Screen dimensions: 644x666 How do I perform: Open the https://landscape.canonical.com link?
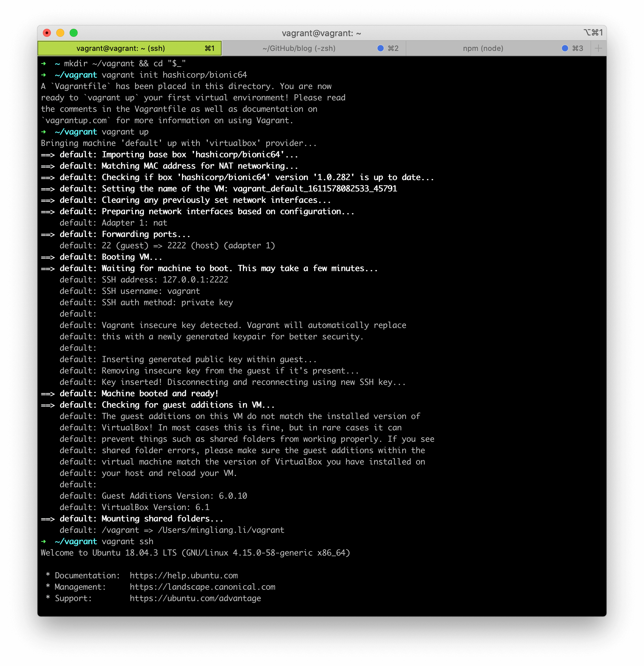click(202, 587)
